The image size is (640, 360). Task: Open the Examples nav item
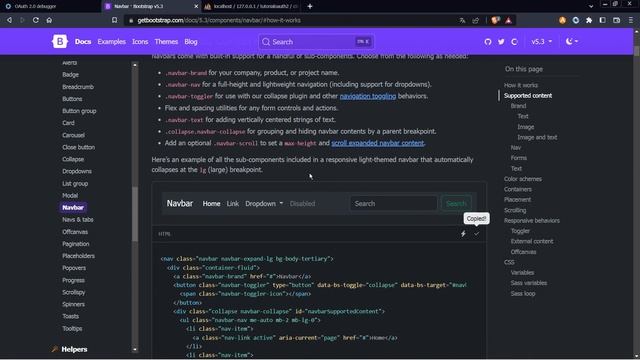tap(111, 42)
